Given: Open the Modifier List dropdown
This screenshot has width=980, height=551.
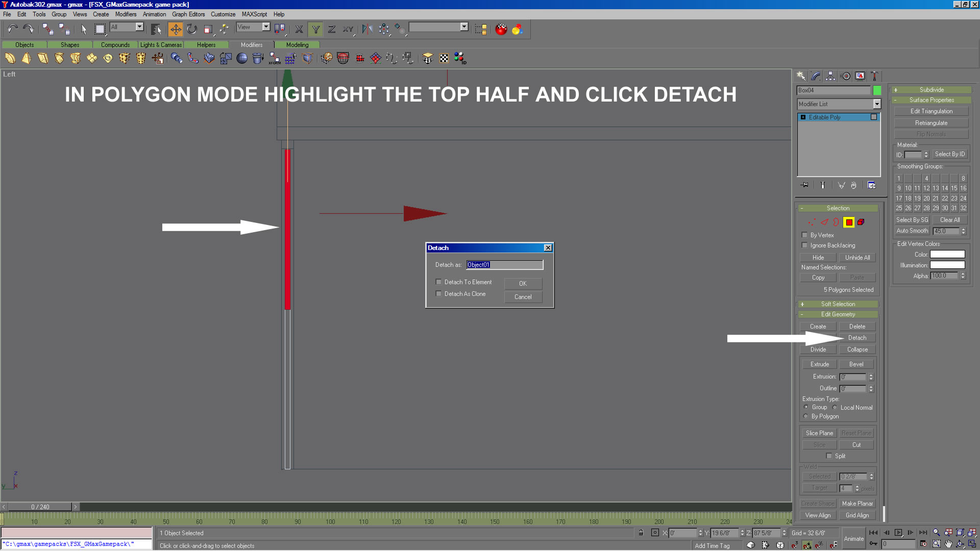Looking at the screenshot, I should pyautogui.click(x=877, y=104).
